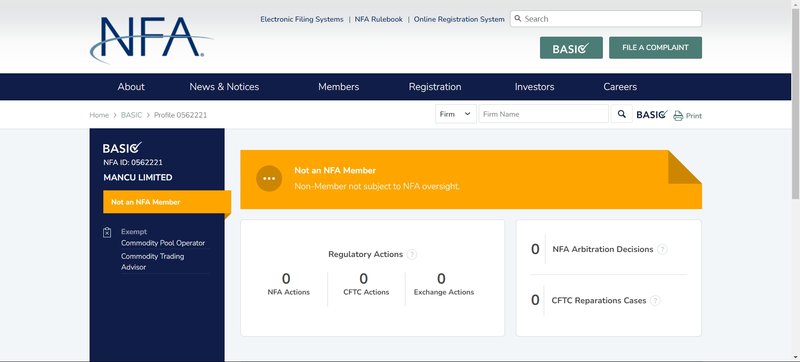800x362 pixels.
Task: Click the FILE A COMPLAINT button
Action: (656, 48)
